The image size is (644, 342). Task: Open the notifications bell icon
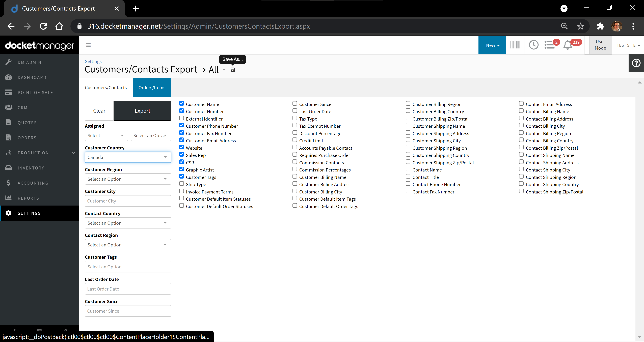click(568, 45)
